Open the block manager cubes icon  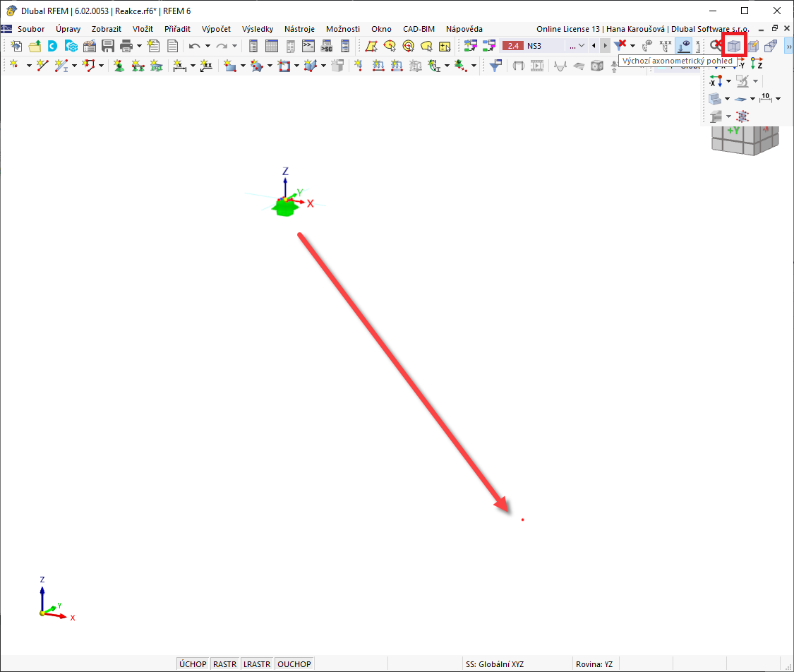[x=71, y=46]
